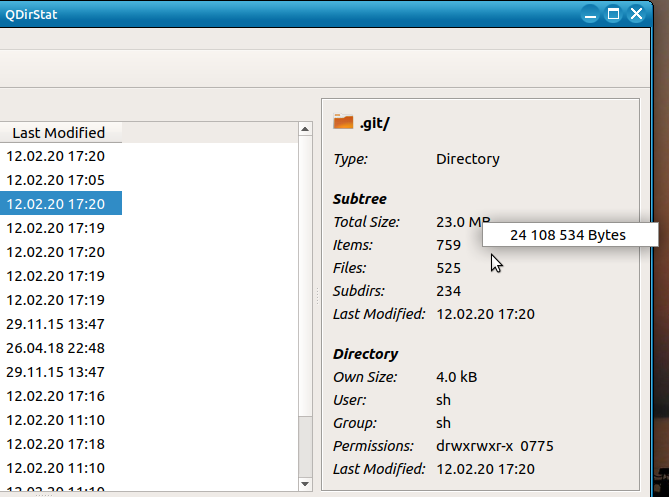Image resolution: width=669 pixels, height=497 pixels.
Task: Click the Type value Directory
Action: point(468,159)
